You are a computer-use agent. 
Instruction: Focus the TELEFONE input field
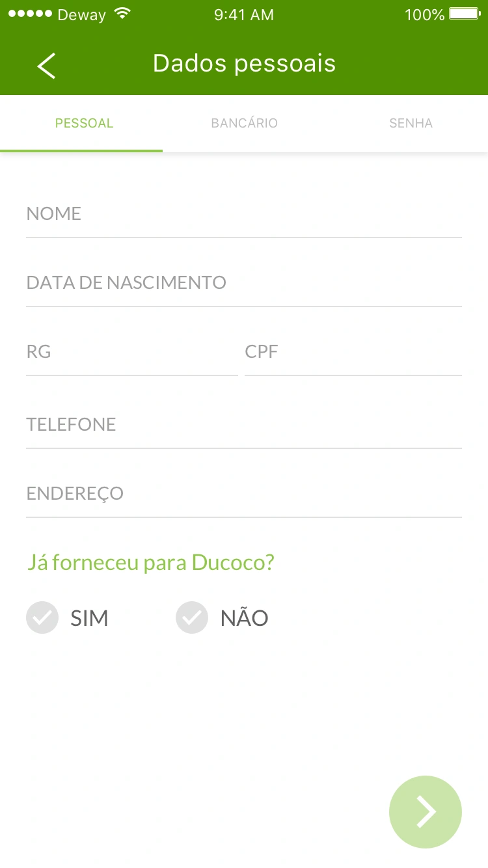click(x=244, y=426)
